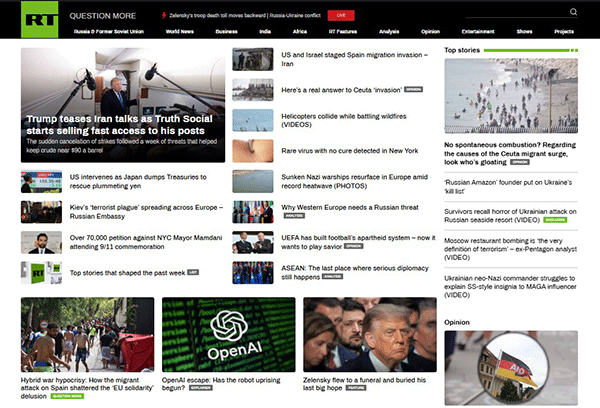Viewport: 600px width, 408px height.
Task: Click the green Question More tag under hybrid war story
Action: pos(67,396)
